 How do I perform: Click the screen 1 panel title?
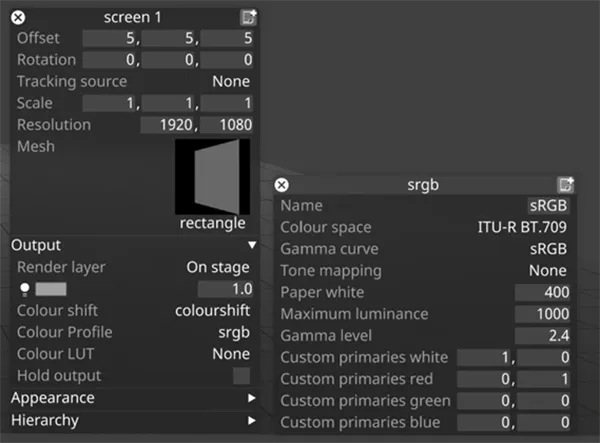(132, 17)
